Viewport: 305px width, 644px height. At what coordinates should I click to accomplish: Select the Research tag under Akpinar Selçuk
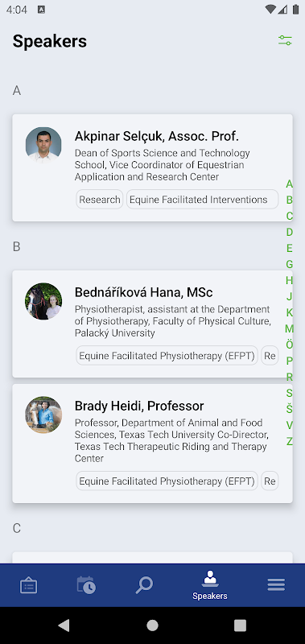[100, 199]
